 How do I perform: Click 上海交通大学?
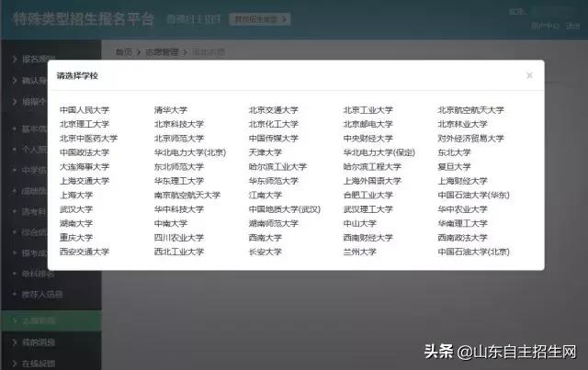85,181
